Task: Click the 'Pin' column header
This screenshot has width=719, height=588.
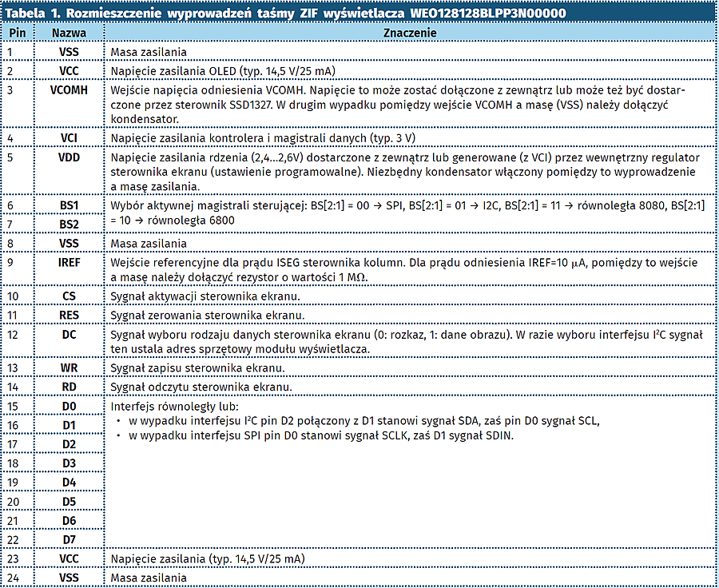Action: 17,34
